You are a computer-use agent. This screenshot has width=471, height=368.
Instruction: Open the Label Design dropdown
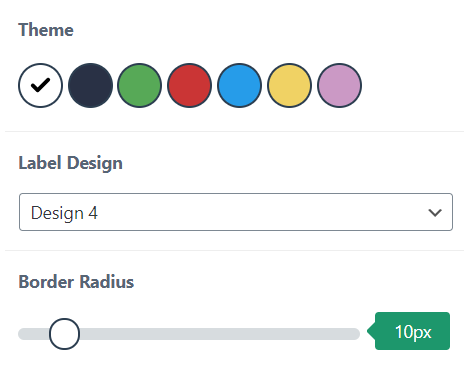[236, 212]
